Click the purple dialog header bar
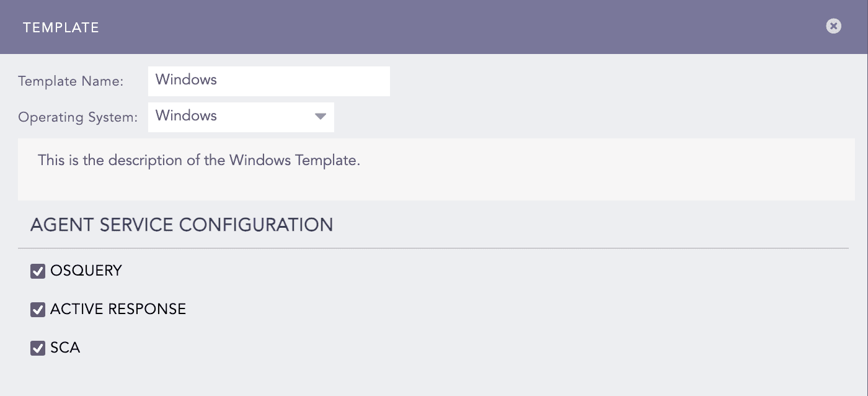Image resolution: width=868 pixels, height=396 pixels. coord(434,27)
